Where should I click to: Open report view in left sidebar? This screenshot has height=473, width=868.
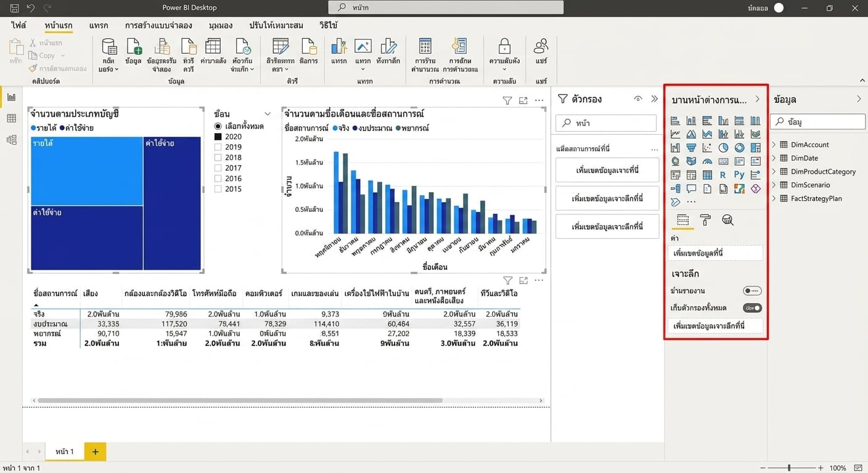[x=11, y=97]
